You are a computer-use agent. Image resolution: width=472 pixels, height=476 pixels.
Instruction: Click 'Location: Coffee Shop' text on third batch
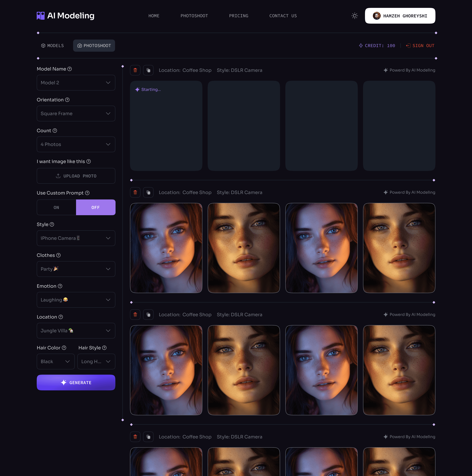point(185,315)
